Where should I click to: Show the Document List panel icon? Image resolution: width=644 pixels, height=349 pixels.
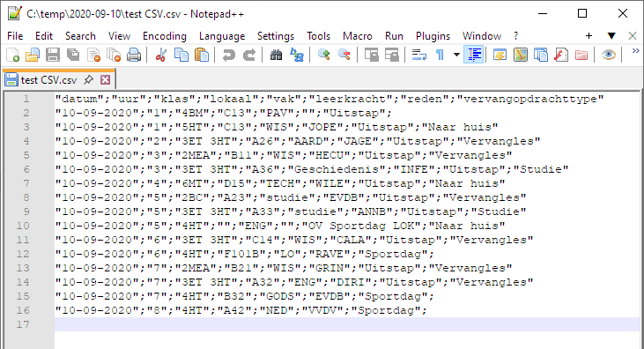pos(541,55)
